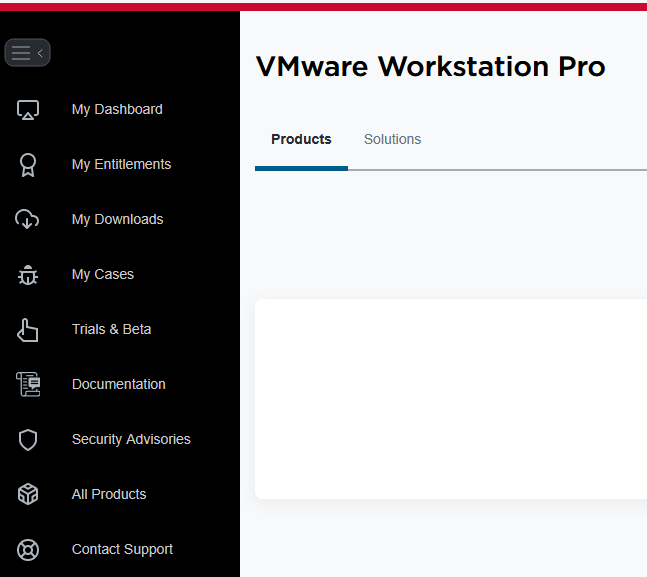Go to My Entitlements
This screenshot has width=647, height=577.
pyautogui.click(x=121, y=164)
